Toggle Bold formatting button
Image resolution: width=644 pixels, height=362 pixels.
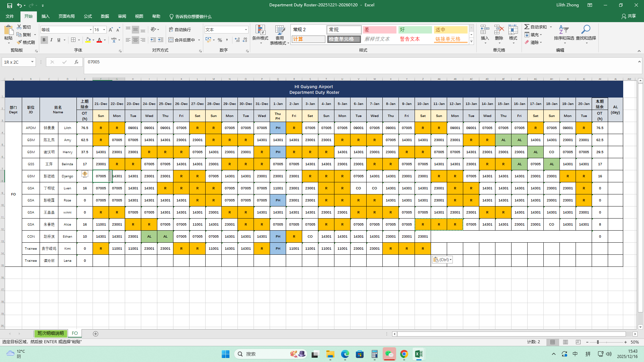pos(44,40)
